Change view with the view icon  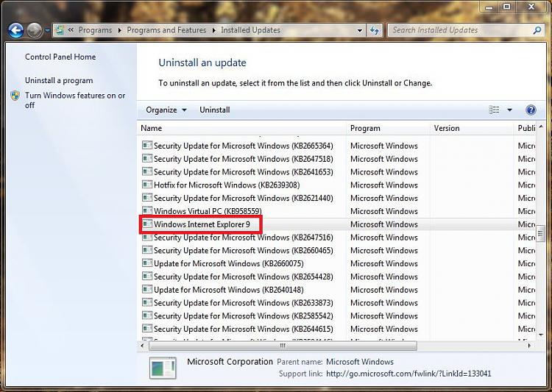[495, 110]
